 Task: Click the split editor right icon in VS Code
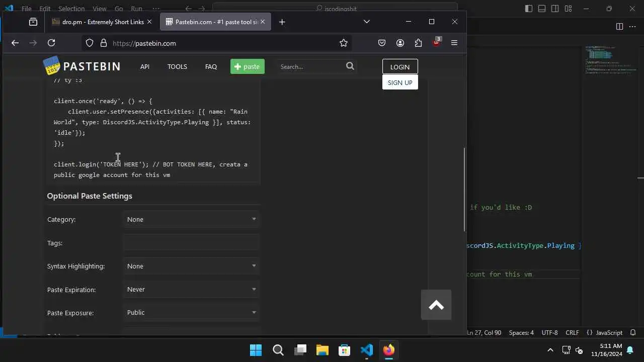coord(619,26)
